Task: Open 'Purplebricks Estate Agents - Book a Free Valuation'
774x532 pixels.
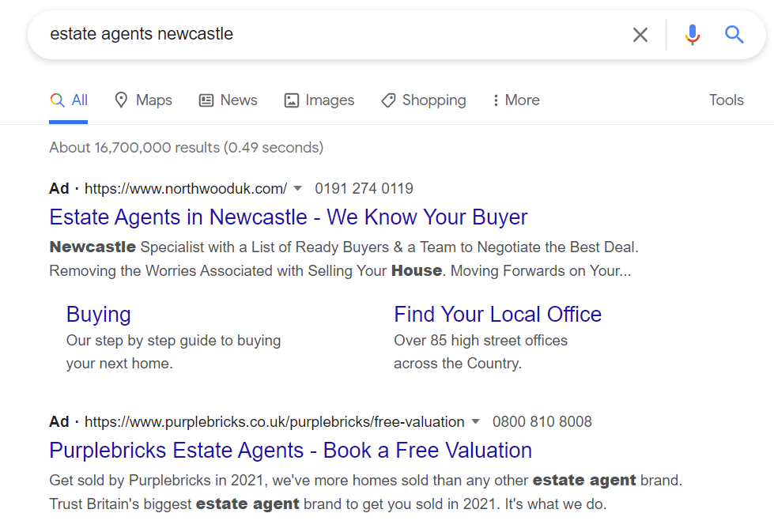Action: (x=291, y=450)
